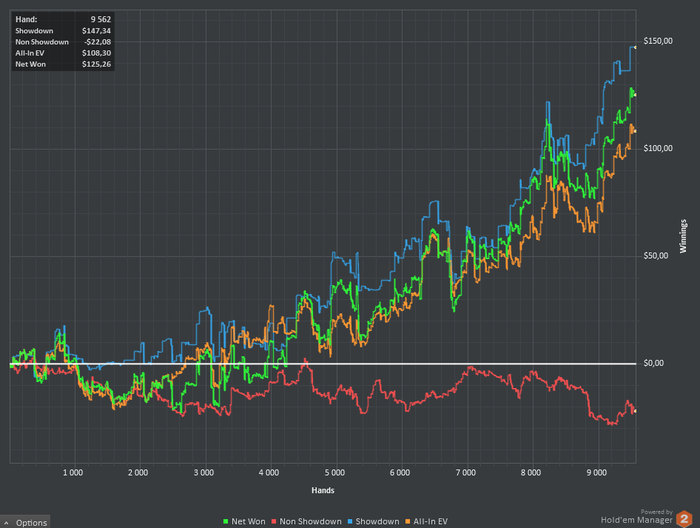Click the Non Showdown legend label
The width and height of the screenshot is (700, 528).
coord(310,521)
